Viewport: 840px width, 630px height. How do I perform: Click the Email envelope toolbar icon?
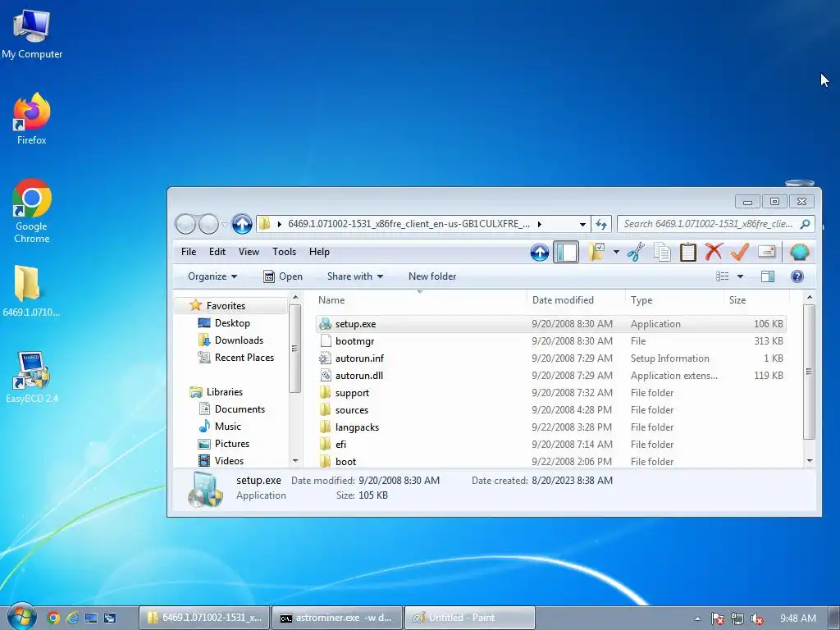767,252
